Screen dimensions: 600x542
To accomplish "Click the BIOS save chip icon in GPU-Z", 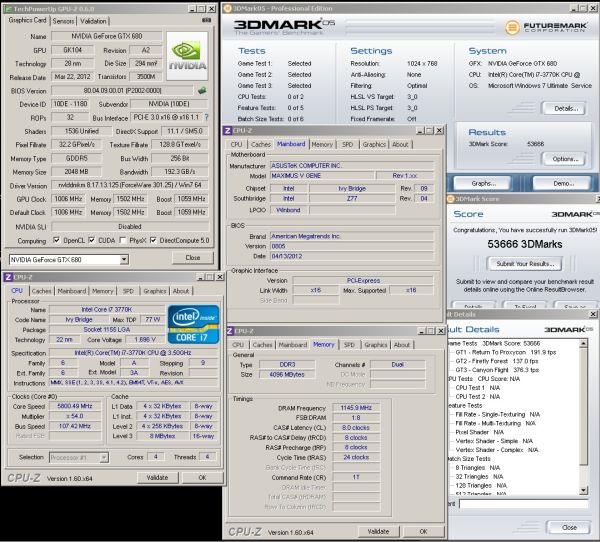I will pos(202,90).
